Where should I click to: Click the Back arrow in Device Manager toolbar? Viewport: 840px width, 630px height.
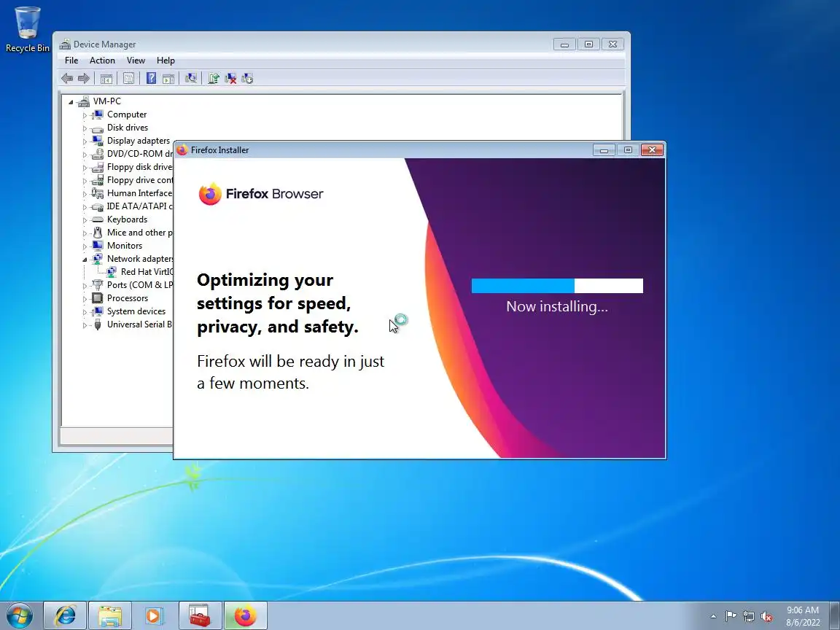pyautogui.click(x=67, y=79)
